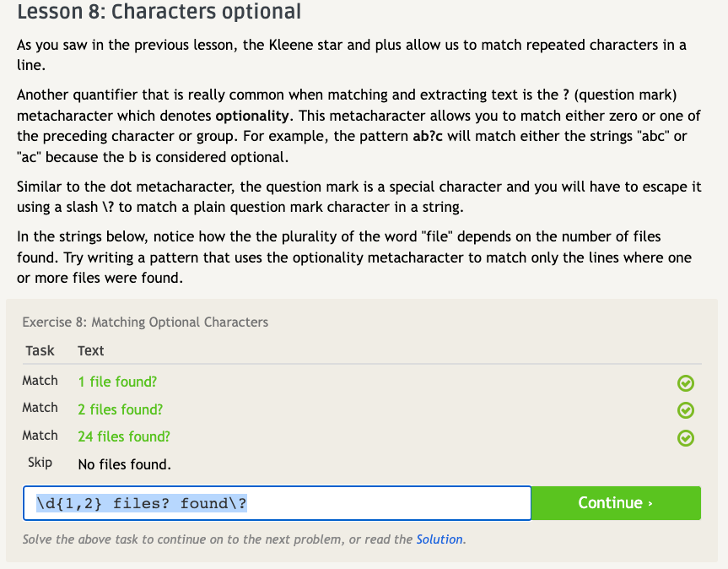Click the Skip label in the task column
728x569 pixels.
40,463
